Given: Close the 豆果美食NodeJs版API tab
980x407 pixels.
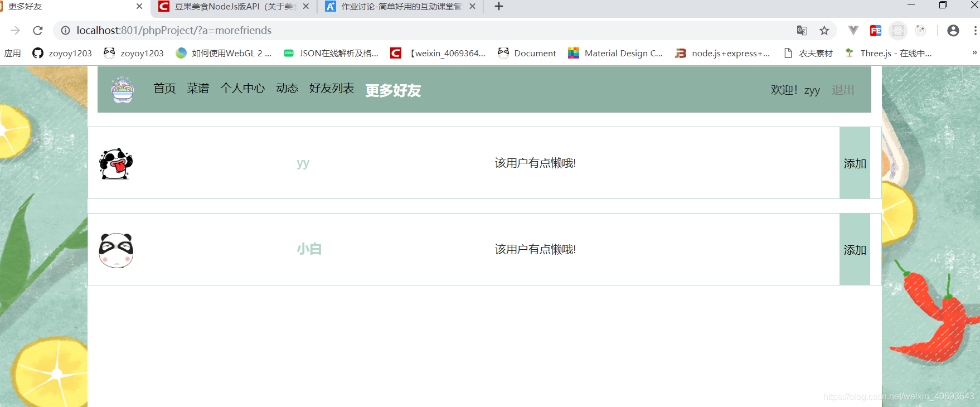Looking at the screenshot, I should coord(306,6).
